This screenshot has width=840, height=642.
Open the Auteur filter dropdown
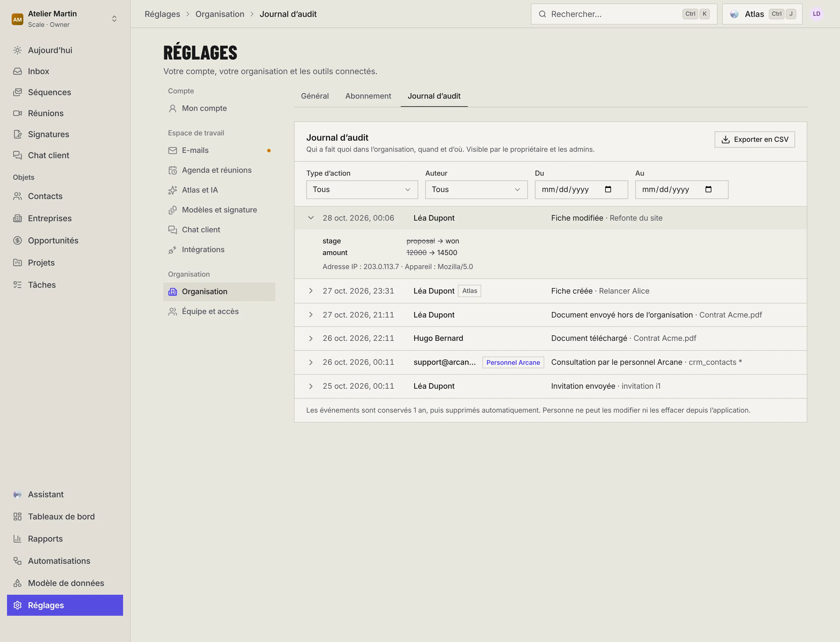click(476, 190)
